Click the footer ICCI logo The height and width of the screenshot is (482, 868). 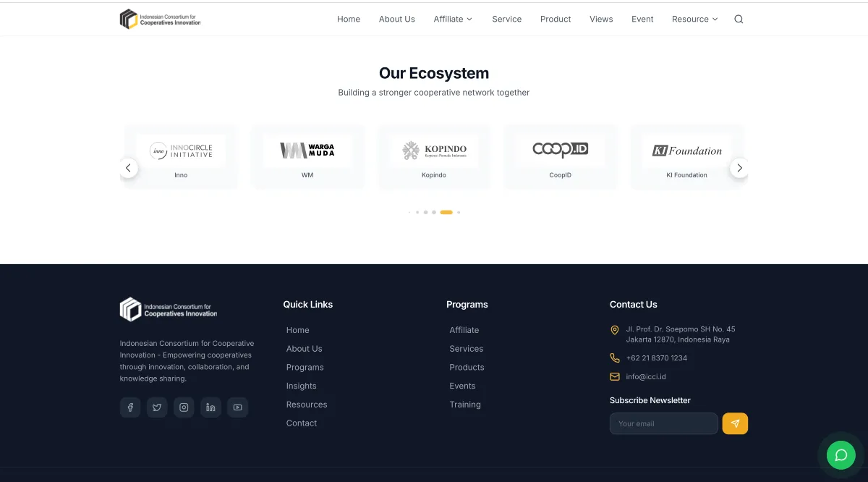[x=169, y=310]
